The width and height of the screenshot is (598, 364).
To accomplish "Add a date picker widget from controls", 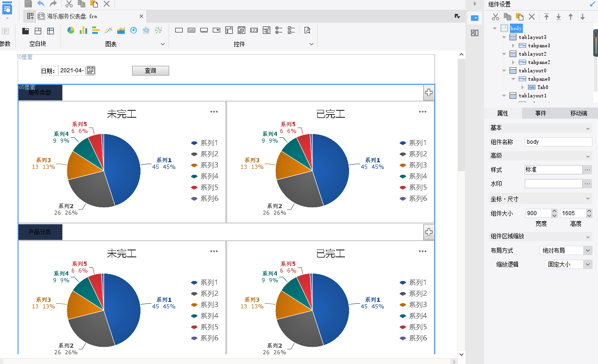I will (x=241, y=31).
